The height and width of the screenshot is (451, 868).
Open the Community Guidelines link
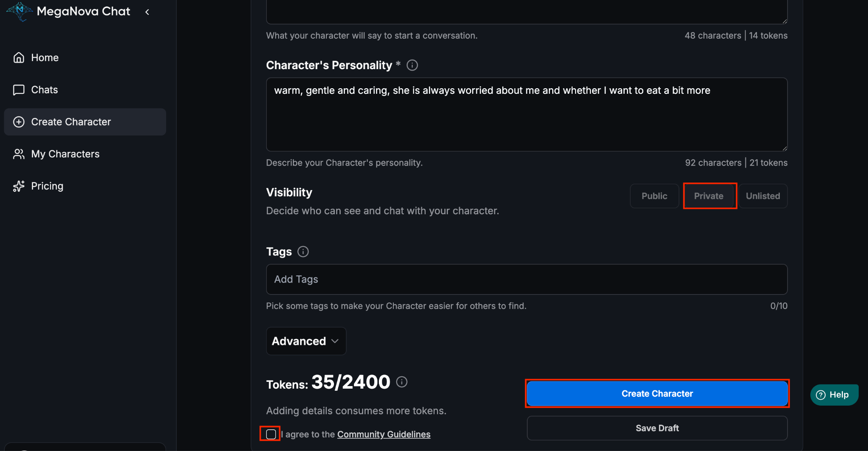point(384,434)
